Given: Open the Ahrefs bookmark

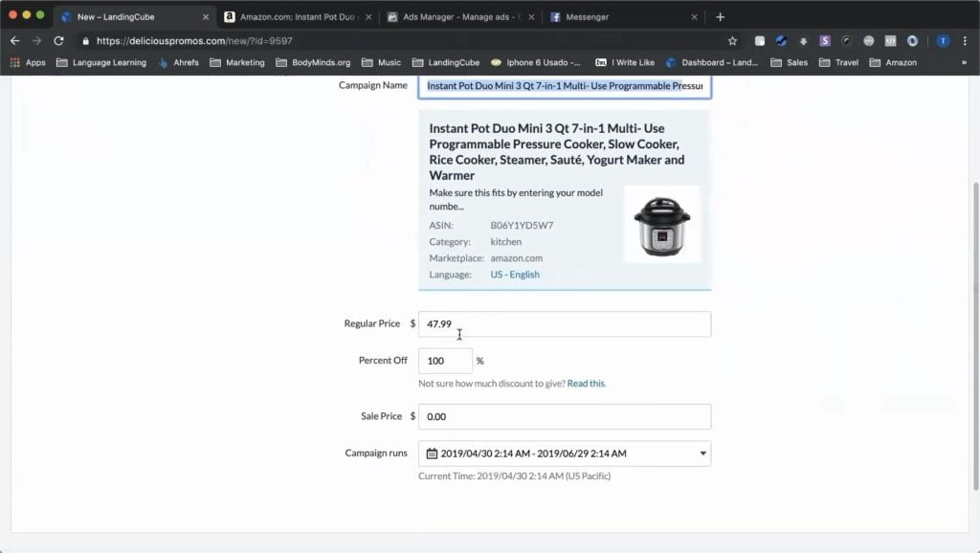Looking at the screenshot, I should click(179, 62).
